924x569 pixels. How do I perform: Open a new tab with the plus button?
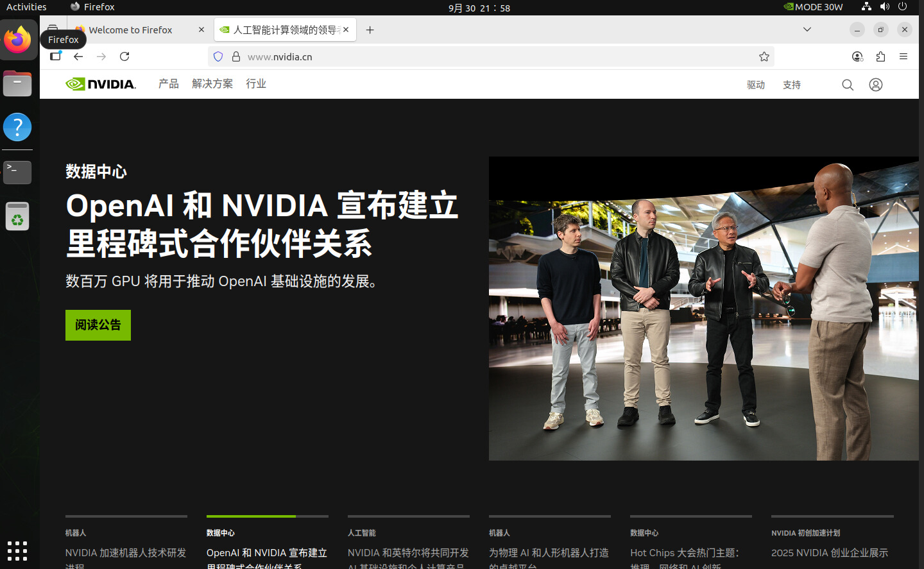click(x=370, y=30)
